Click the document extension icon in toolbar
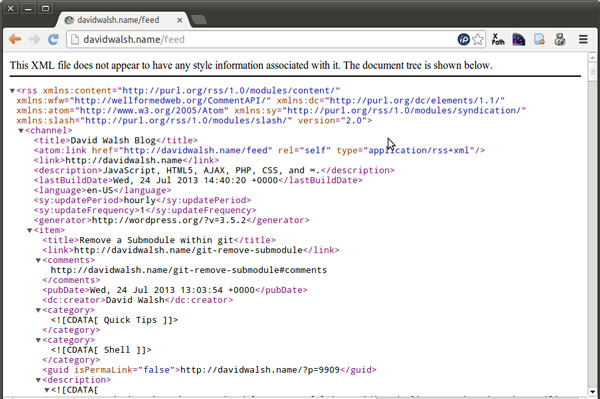This screenshot has height=399, width=600. (x=539, y=39)
